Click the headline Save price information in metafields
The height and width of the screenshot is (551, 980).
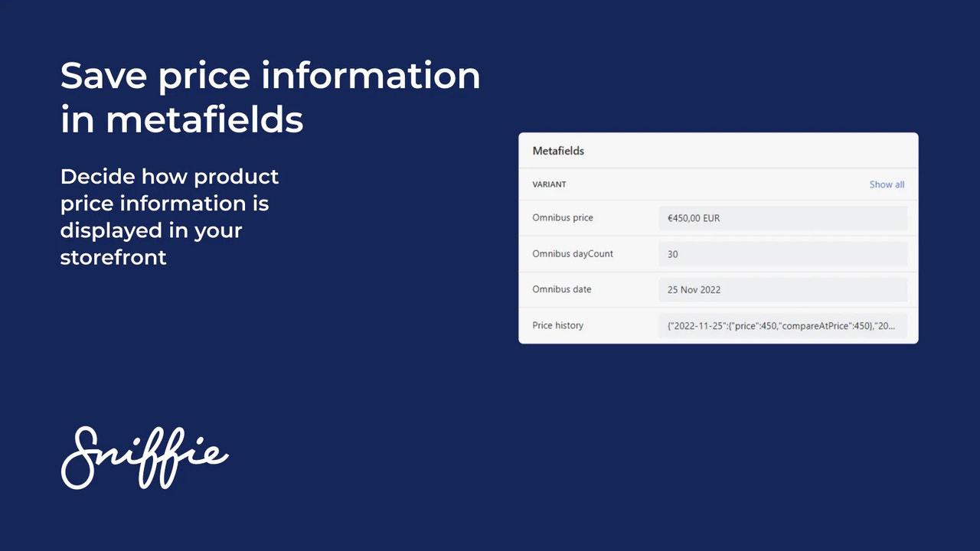[270, 96]
